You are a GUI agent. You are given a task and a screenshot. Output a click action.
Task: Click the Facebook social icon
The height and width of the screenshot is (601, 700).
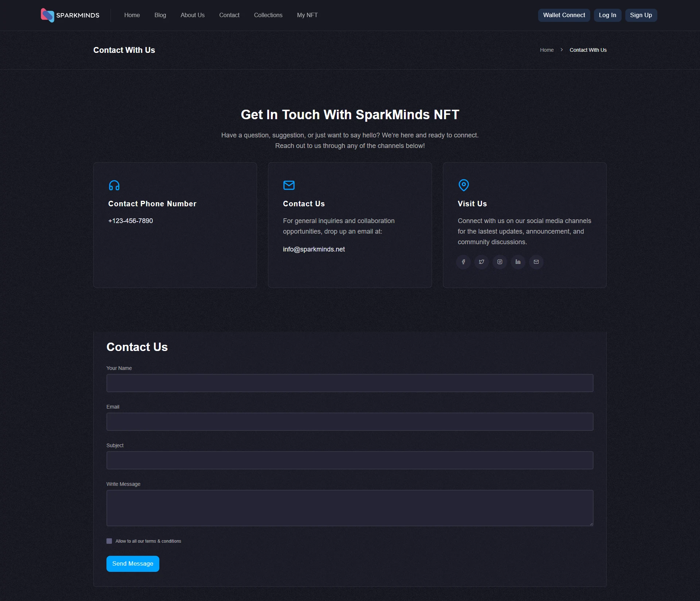463,262
